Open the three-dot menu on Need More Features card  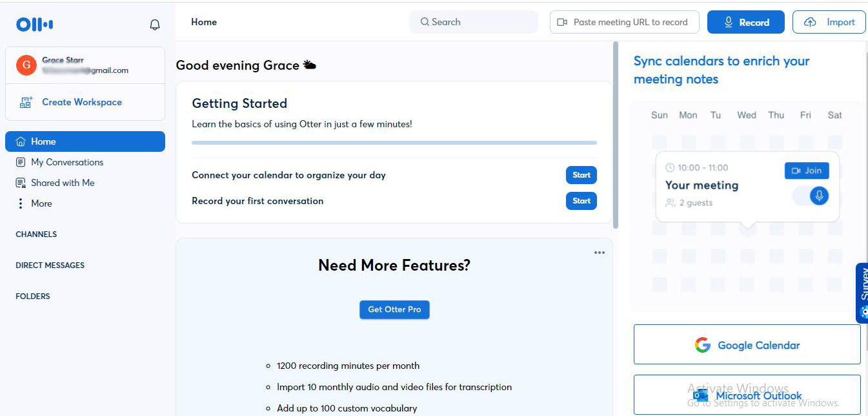point(600,253)
